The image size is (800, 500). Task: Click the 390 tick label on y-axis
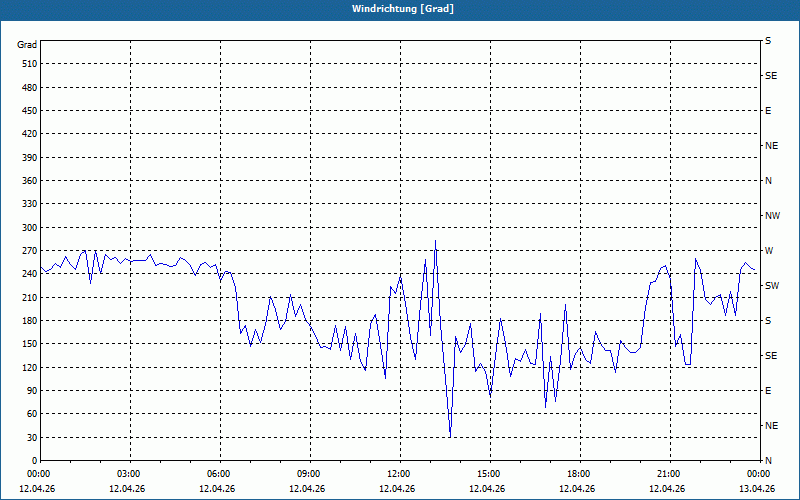click(x=27, y=157)
